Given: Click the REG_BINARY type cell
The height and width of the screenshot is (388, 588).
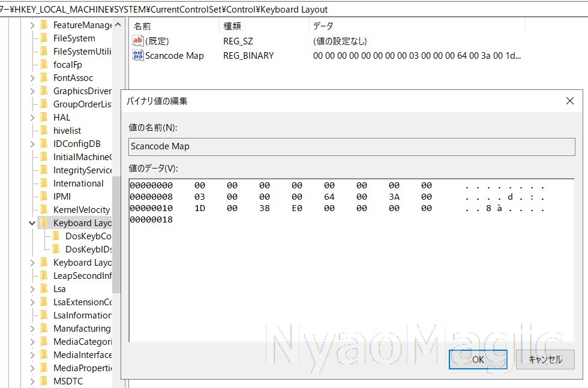Looking at the screenshot, I should 248,56.
